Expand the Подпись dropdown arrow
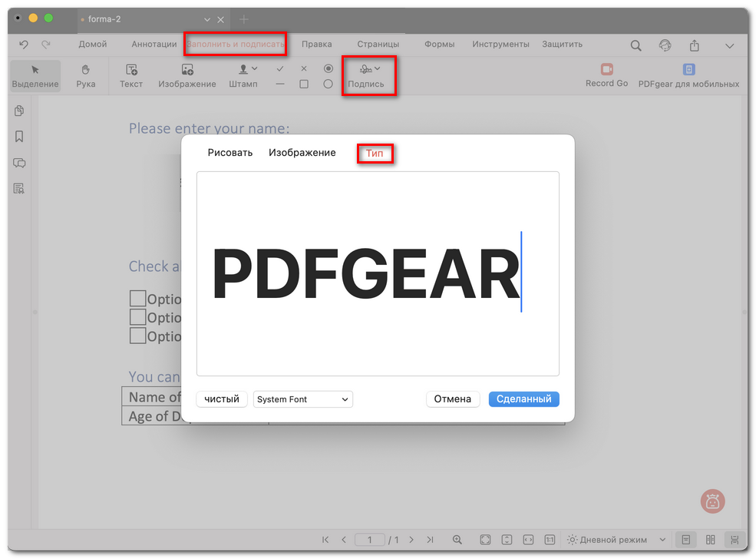Screen dimensions: 756x559 [378, 68]
